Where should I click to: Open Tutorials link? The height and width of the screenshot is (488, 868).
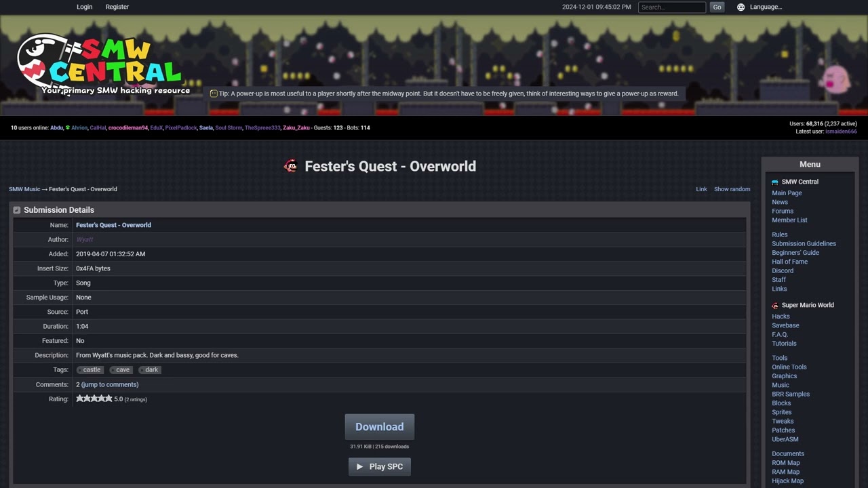point(784,344)
